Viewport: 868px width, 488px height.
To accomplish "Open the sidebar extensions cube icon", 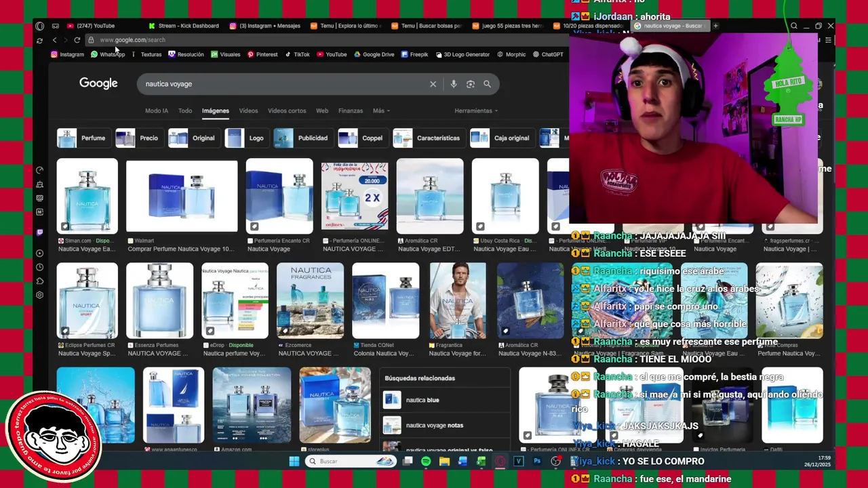I will [x=40, y=281].
